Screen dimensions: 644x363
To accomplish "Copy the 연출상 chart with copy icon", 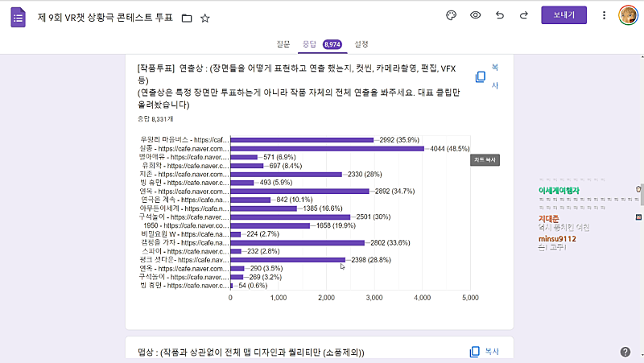I will (x=480, y=76).
